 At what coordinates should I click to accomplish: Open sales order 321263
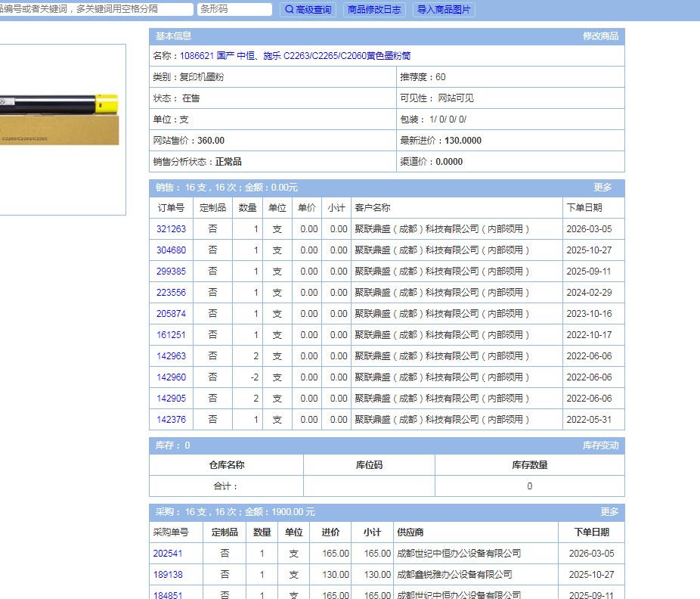click(171, 229)
